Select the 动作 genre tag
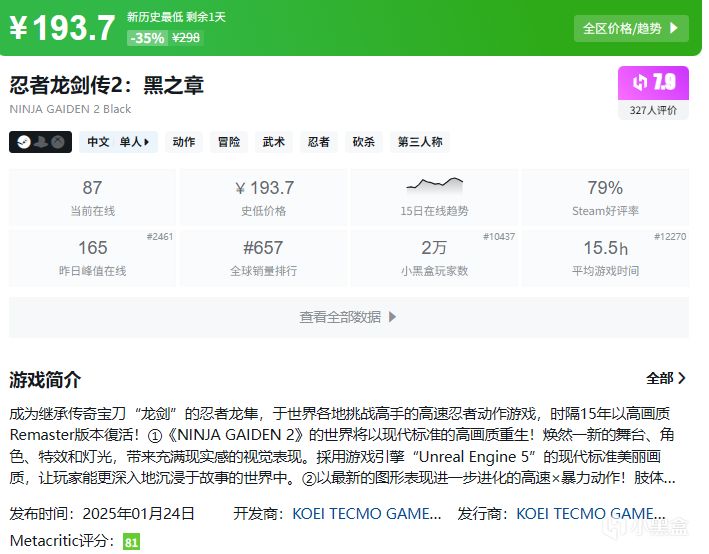The width and height of the screenshot is (709, 554). (184, 142)
